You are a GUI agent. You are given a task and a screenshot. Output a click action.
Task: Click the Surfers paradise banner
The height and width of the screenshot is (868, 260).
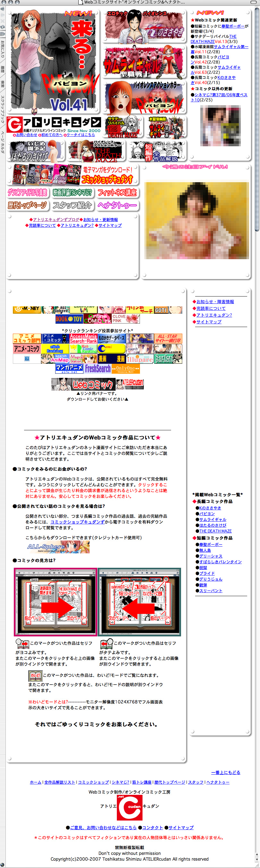tap(168, 359)
